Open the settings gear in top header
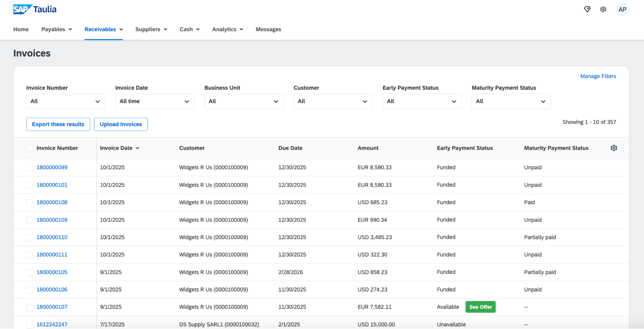 (603, 9)
